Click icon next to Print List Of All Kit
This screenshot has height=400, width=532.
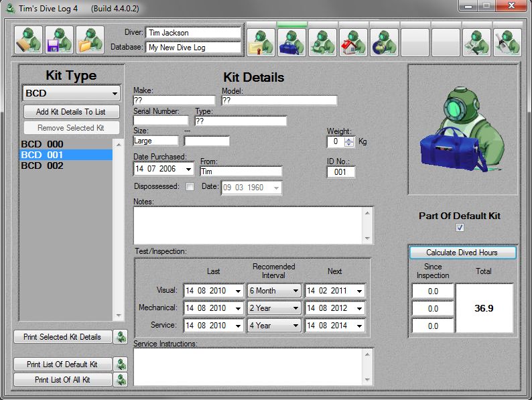click(x=120, y=380)
